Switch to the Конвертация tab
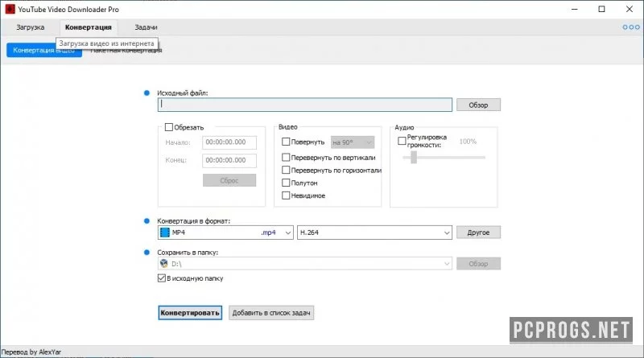The width and height of the screenshot is (644, 358). pos(89,27)
